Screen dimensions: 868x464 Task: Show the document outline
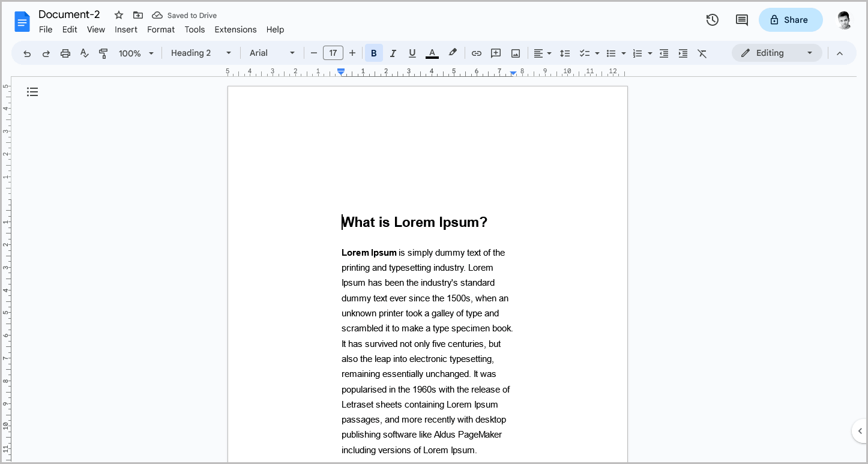(32, 92)
